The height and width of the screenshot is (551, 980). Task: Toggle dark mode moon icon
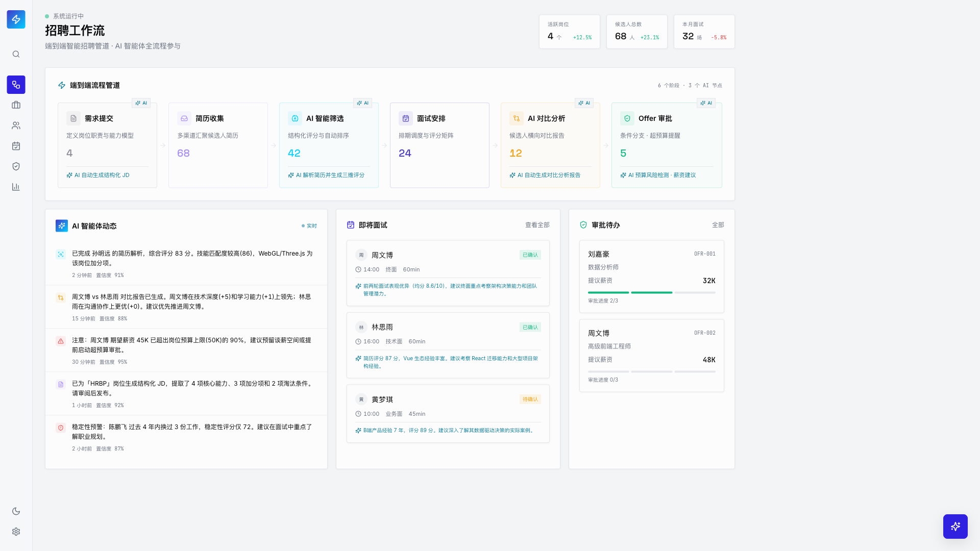click(16, 511)
